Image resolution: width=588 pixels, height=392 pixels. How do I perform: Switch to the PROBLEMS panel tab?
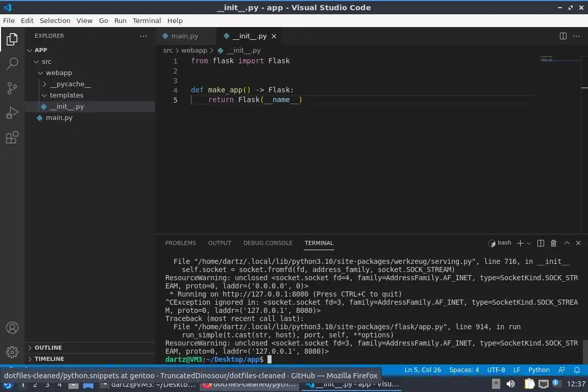point(181,243)
